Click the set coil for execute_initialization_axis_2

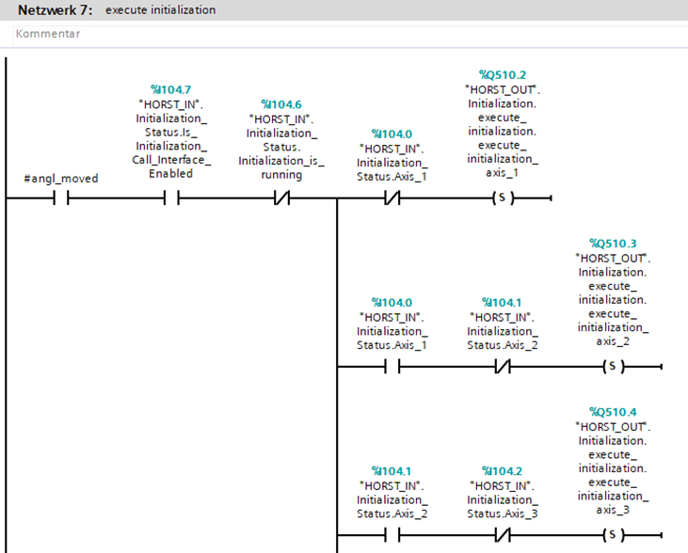click(612, 367)
